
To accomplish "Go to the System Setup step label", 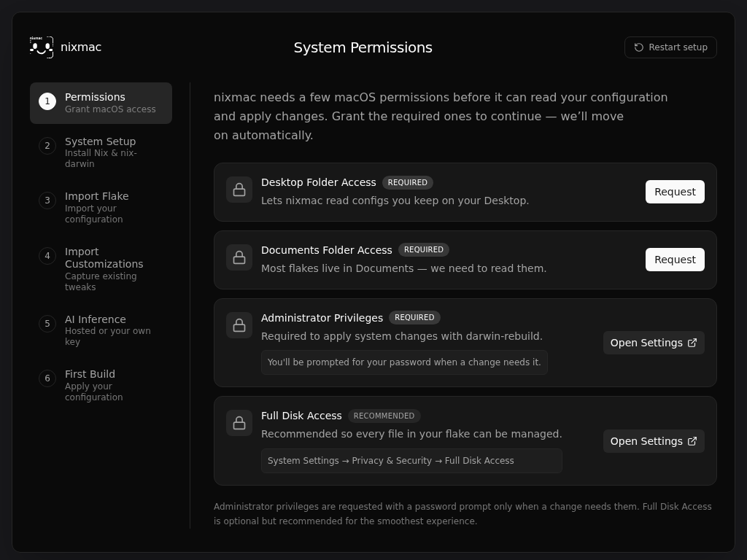I will pos(100,141).
